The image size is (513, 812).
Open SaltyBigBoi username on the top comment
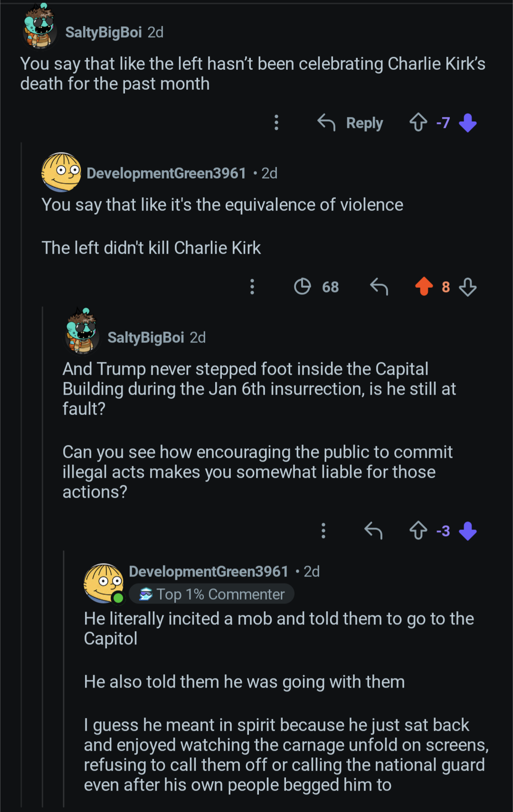pyautogui.click(x=104, y=32)
